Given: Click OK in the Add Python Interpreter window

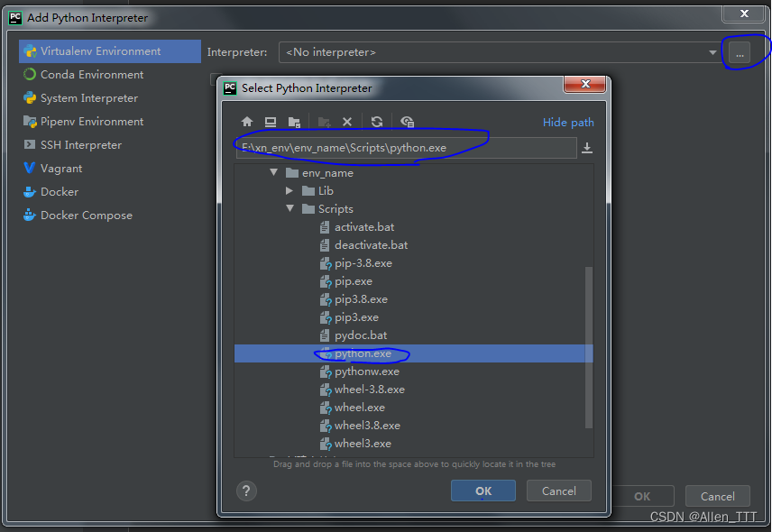Looking at the screenshot, I should (x=641, y=496).
